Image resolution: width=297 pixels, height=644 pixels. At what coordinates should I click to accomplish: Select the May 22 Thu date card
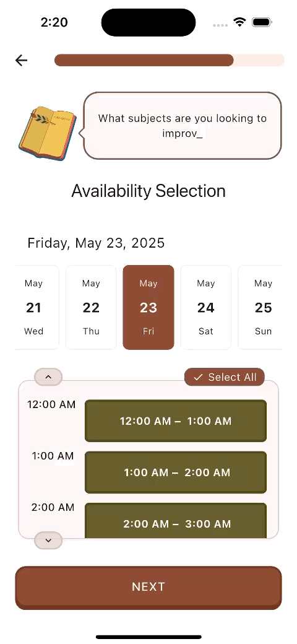click(91, 307)
